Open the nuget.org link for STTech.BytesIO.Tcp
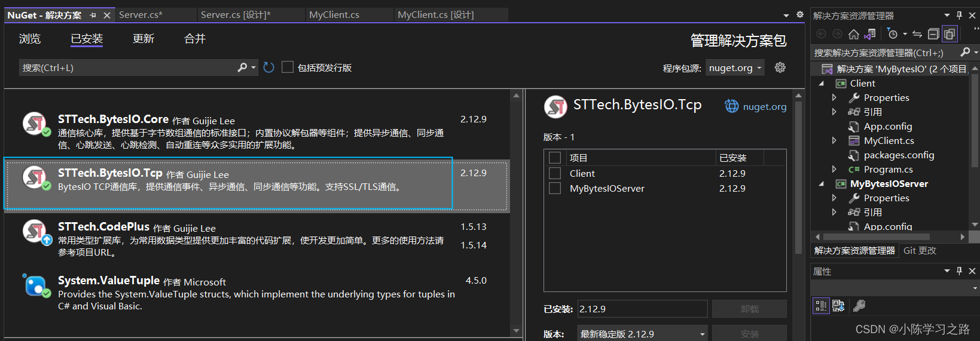This screenshot has width=980, height=341. (765, 106)
